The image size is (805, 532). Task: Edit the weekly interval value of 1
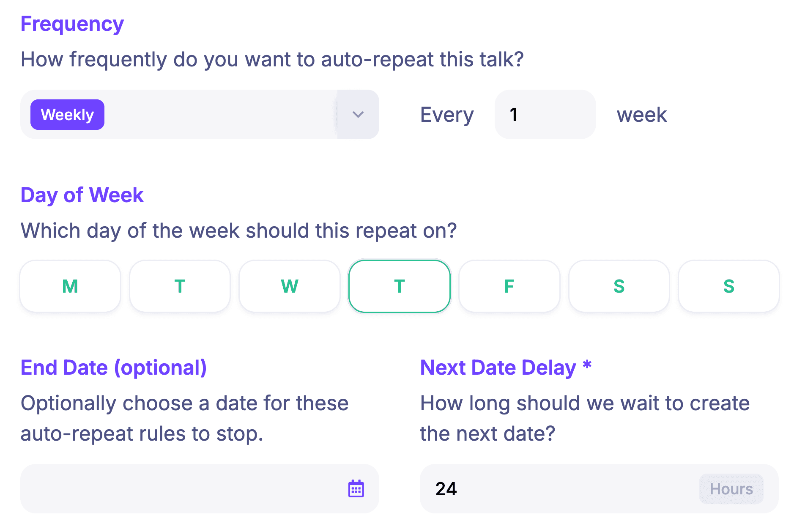tap(545, 114)
